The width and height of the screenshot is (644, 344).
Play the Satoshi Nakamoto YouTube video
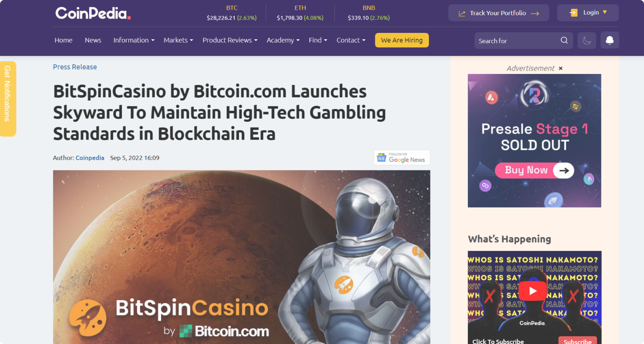533,291
